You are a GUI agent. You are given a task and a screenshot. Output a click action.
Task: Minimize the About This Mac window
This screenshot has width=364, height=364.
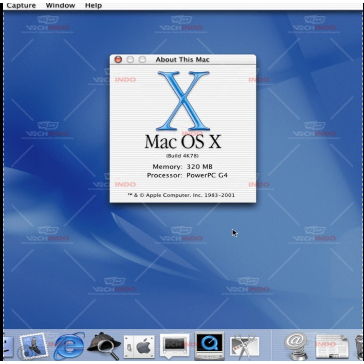coord(130,60)
